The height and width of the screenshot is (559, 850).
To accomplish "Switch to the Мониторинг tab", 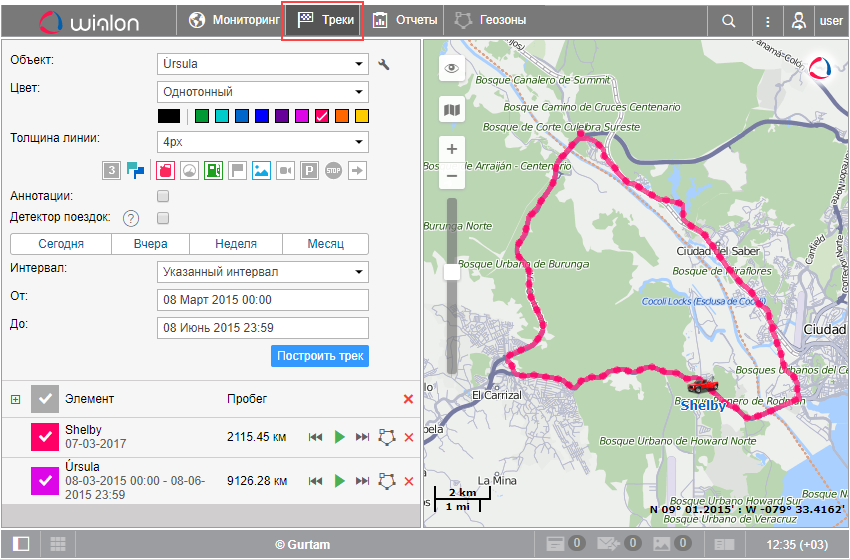I will click(234, 21).
